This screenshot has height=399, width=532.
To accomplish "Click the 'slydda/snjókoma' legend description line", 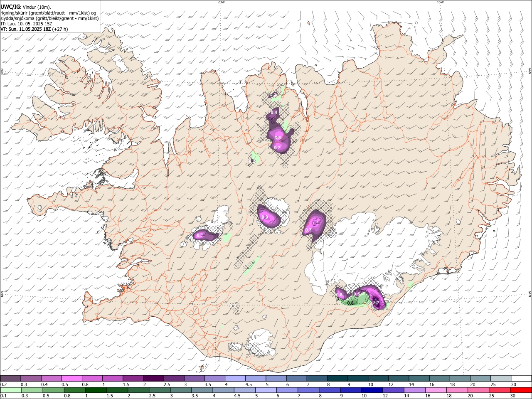I will tap(50, 18).
